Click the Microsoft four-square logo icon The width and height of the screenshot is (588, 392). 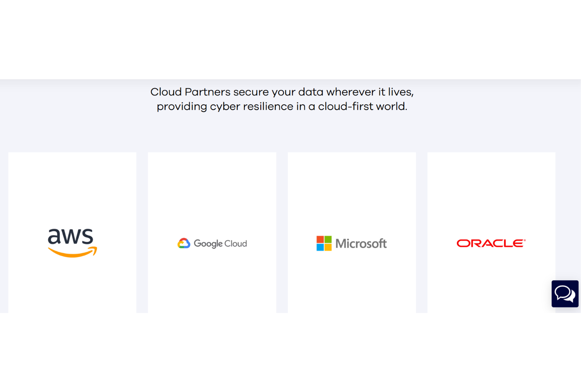coord(323,243)
